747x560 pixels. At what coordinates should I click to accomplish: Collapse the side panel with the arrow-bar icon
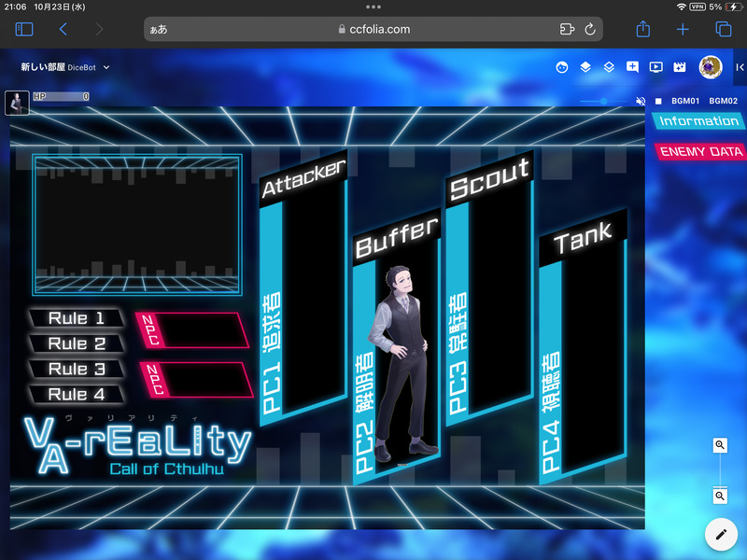(x=740, y=67)
